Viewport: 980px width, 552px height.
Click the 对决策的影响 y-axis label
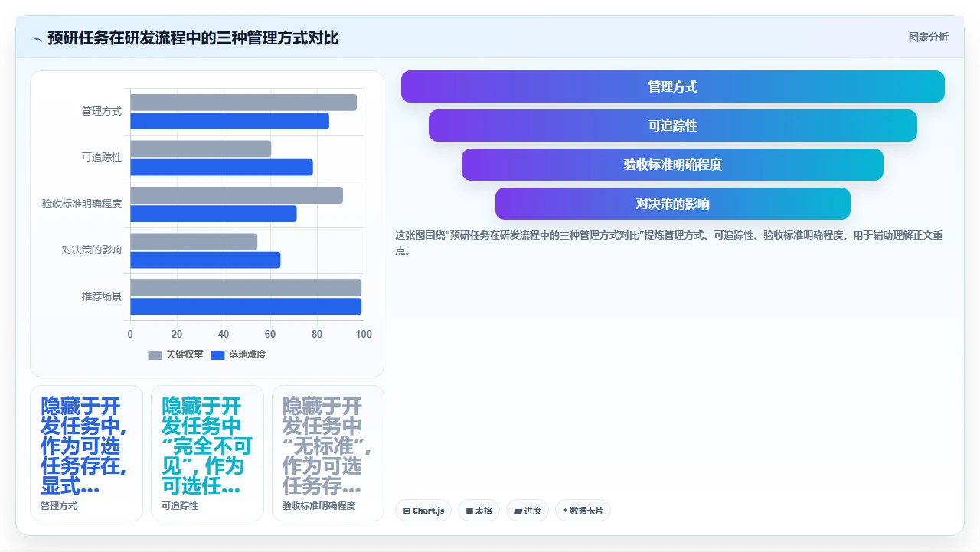pyautogui.click(x=92, y=250)
